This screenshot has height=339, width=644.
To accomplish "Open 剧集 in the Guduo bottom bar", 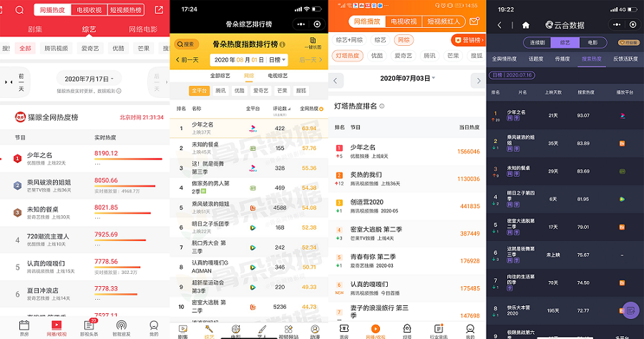I will click(182, 332).
